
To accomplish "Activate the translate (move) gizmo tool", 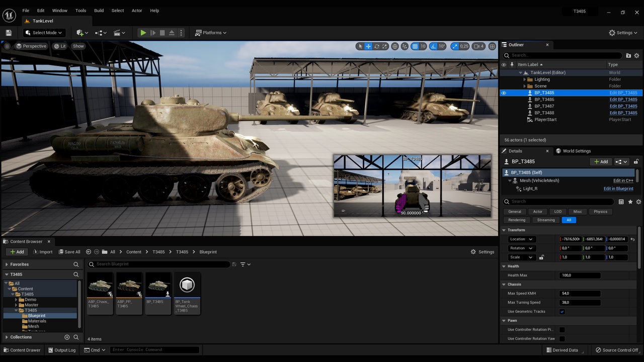I will [x=368, y=46].
